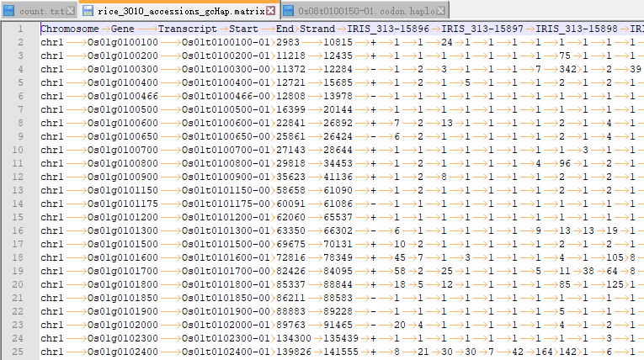
Task: Open the Os08t0100150-01.codon.haplo tab
Action: (365, 11)
